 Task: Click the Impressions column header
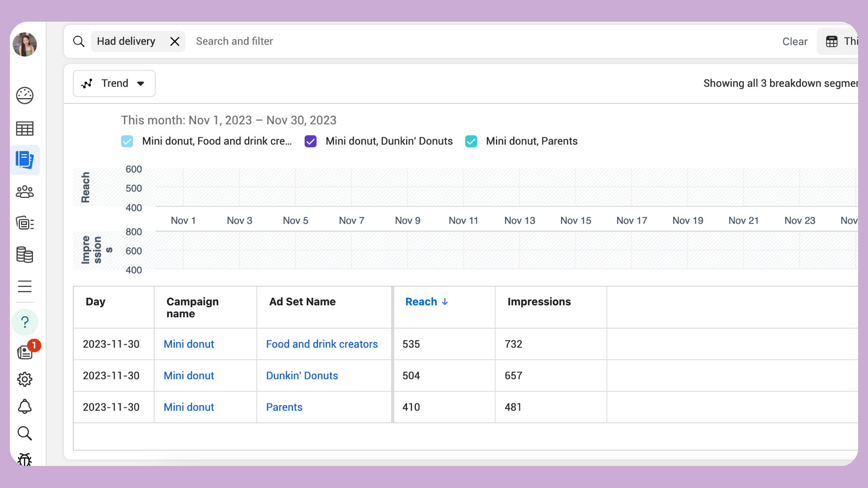pyautogui.click(x=539, y=302)
